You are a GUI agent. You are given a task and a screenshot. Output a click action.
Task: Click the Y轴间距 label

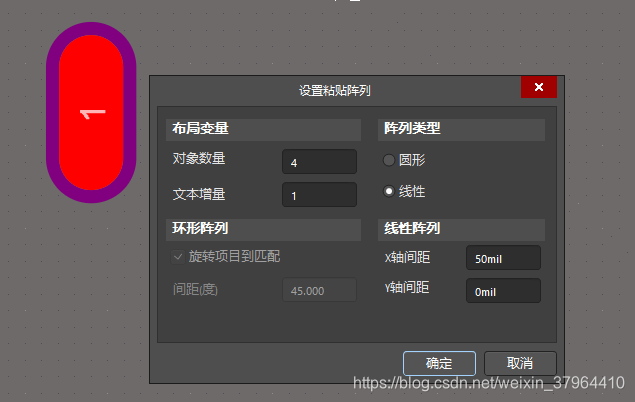407,287
